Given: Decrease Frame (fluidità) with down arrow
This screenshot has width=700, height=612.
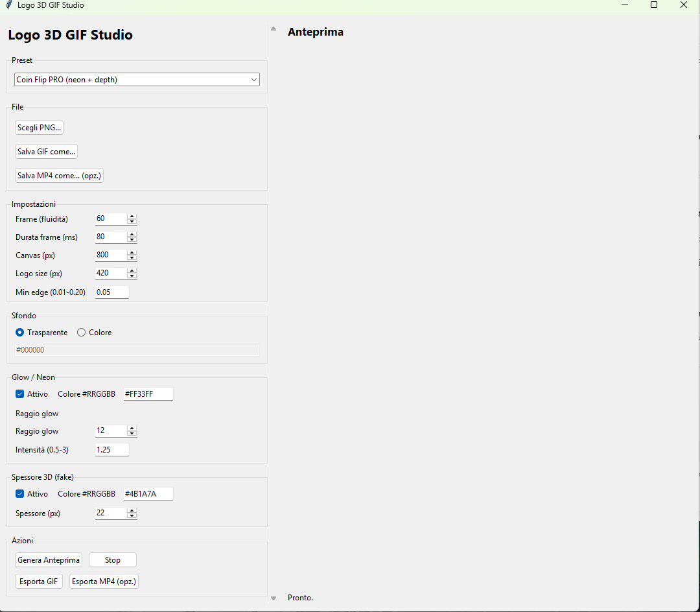Looking at the screenshot, I should tap(132, 222).
